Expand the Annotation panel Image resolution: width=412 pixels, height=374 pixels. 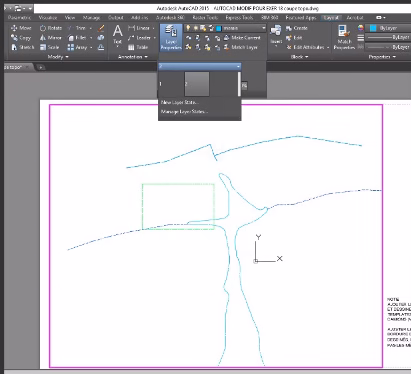point(133,57)
